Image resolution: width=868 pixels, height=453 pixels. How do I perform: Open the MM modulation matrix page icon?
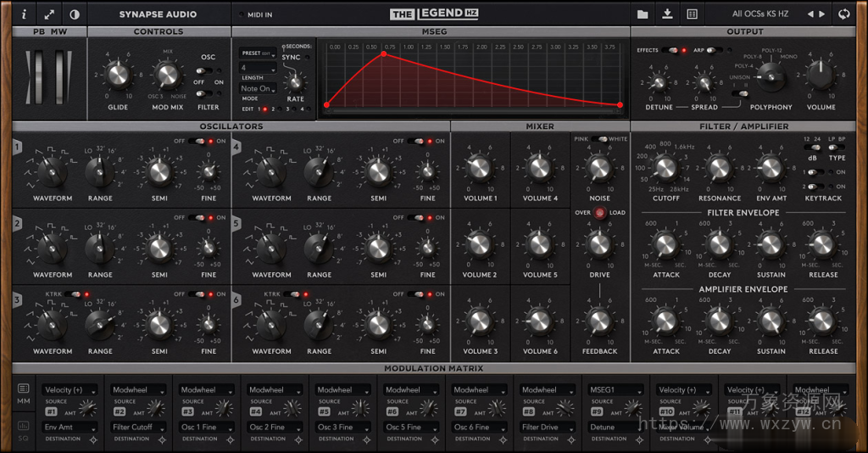pos(23,389)
